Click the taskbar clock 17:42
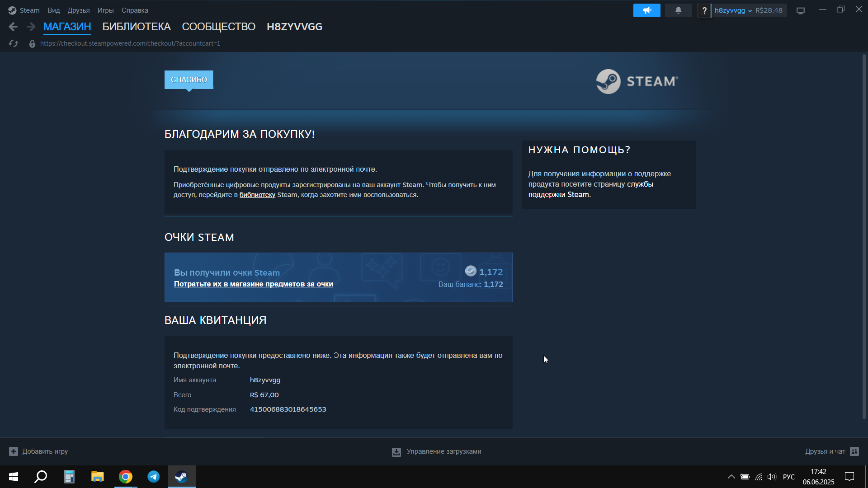Image resolution: width=868 pixels, height=488 pixels. 819,472
